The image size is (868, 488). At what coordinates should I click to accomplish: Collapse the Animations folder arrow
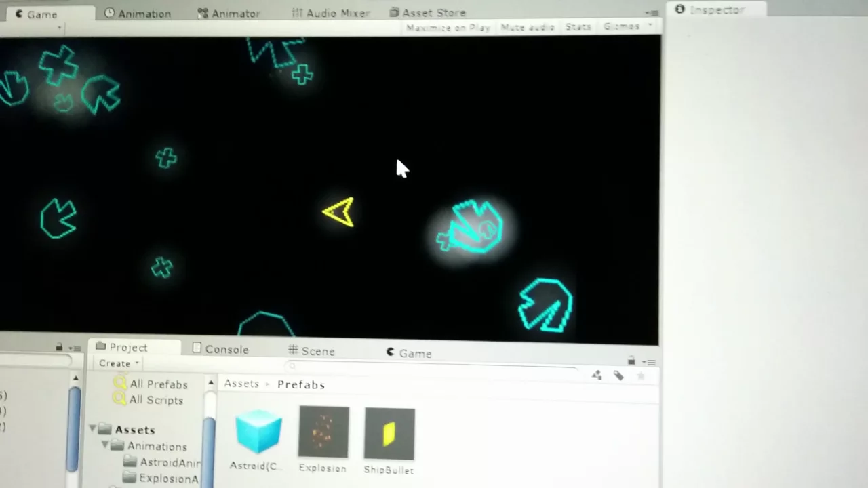point(105,445)
